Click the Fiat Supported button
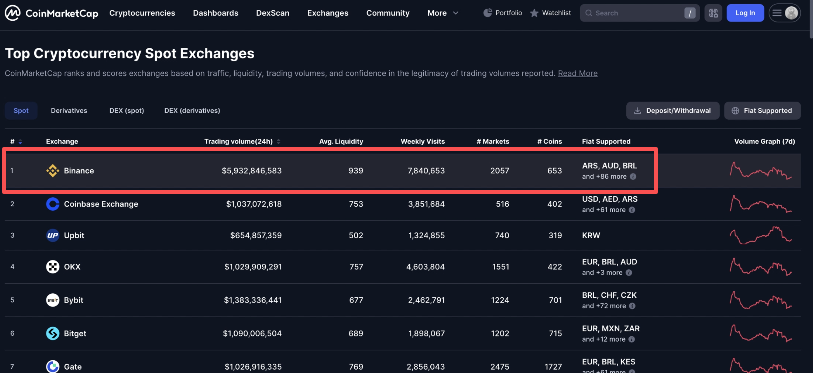The width and height of the screenshot is (813, 373). [762, 110]
